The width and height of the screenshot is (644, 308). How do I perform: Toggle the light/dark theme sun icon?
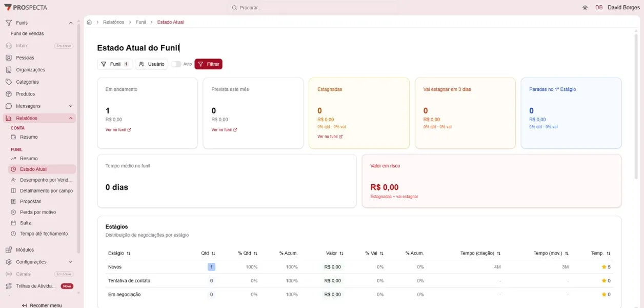[x=585, y=8]
